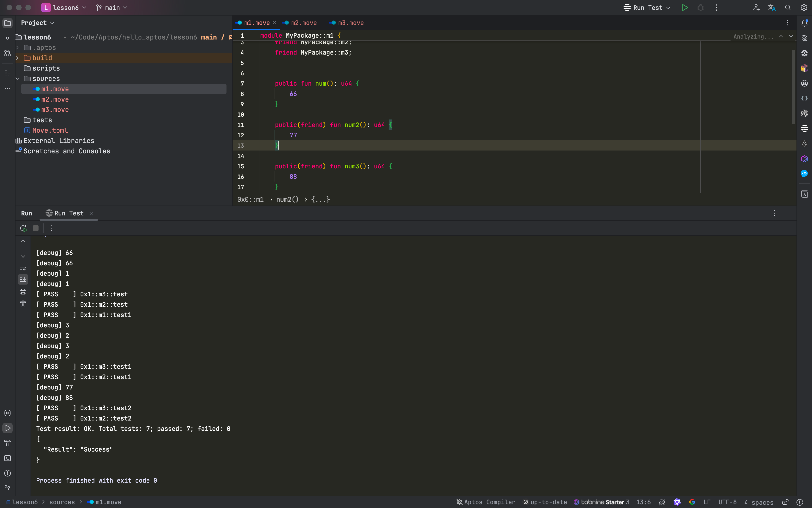Open more actions menu in top toolbar

pyautogui.click(x=716, y=7)
